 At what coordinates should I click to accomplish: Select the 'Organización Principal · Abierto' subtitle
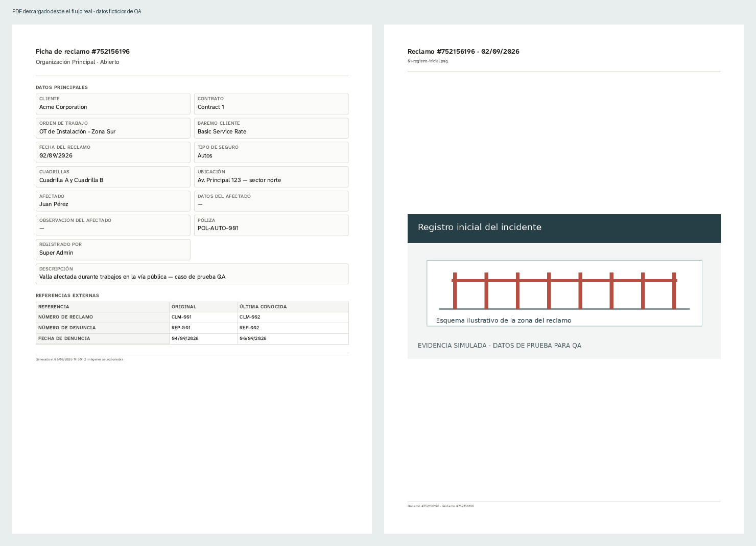coord(78,62)
